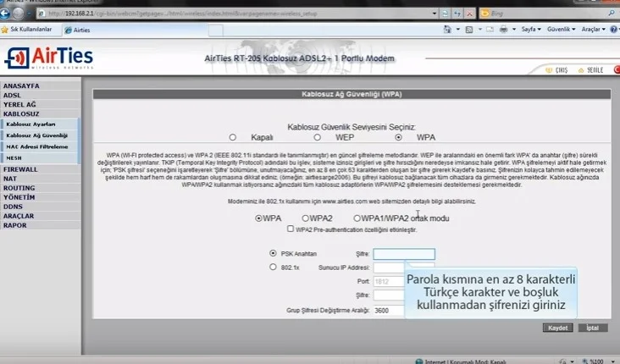Click the PSK Şifre password field
Screen dimensions: 620x364
pos(403,253)
